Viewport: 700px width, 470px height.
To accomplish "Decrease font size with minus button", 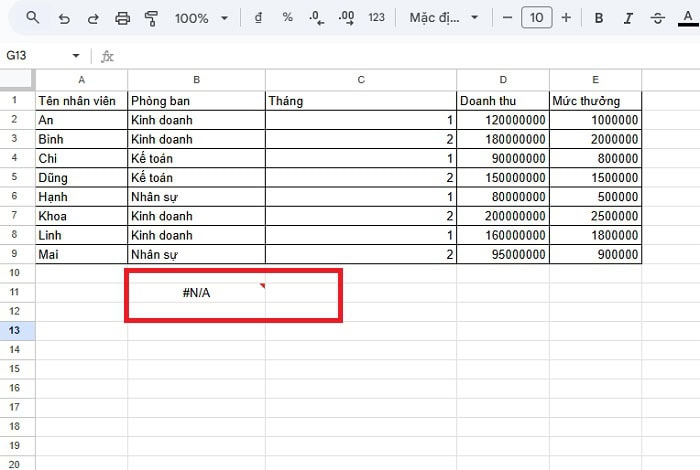I will (x=508, y=18).
